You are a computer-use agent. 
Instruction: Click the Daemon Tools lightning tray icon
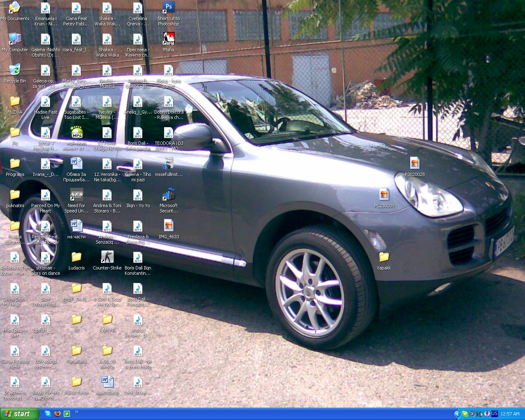487,414
